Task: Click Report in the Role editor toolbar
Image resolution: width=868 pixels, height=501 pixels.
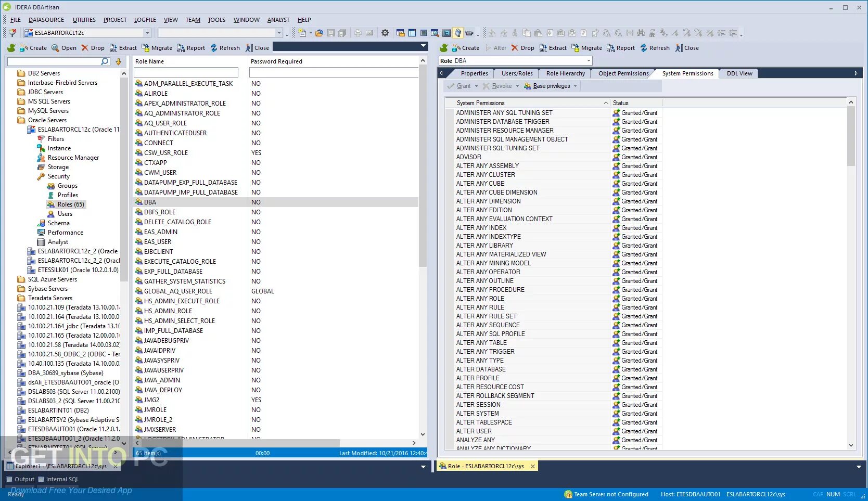Action: (621, 48)
